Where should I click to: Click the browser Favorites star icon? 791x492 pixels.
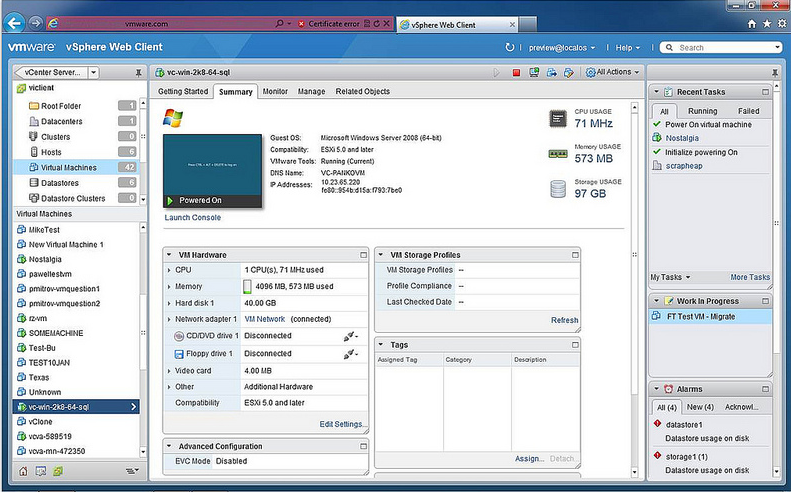[x=767, y=24]
